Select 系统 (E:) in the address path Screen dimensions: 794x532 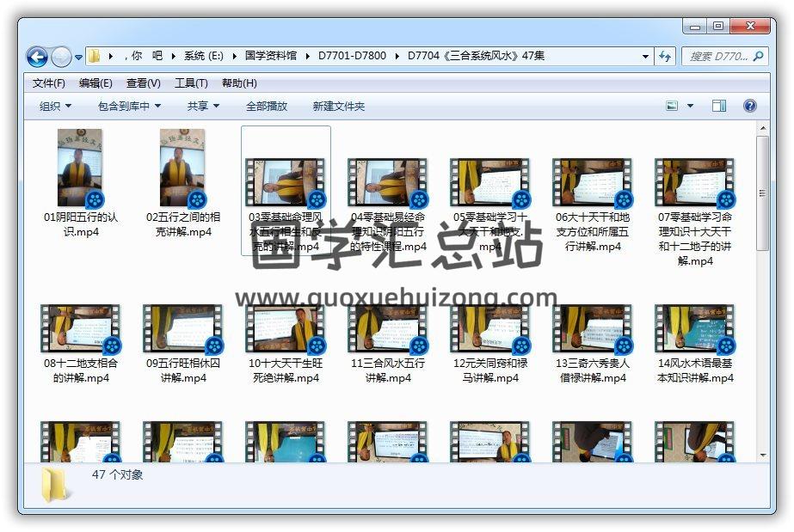[x=204, y=56]
